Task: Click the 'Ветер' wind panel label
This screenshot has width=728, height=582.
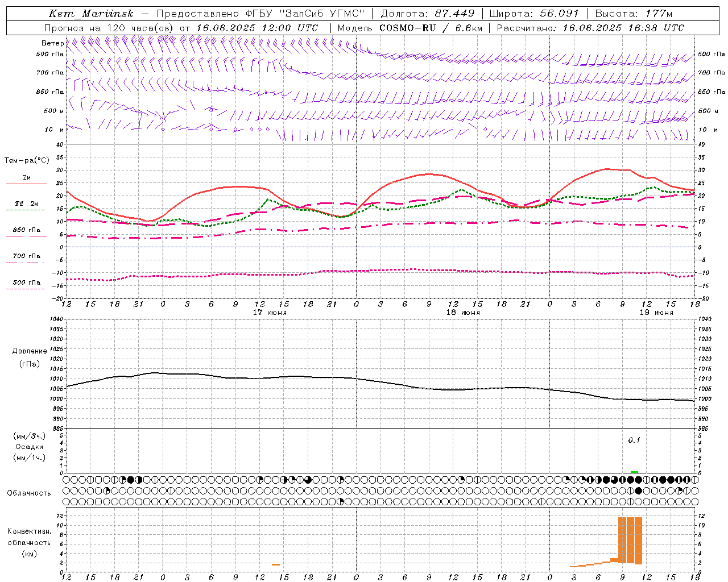Action: [52, 43]
